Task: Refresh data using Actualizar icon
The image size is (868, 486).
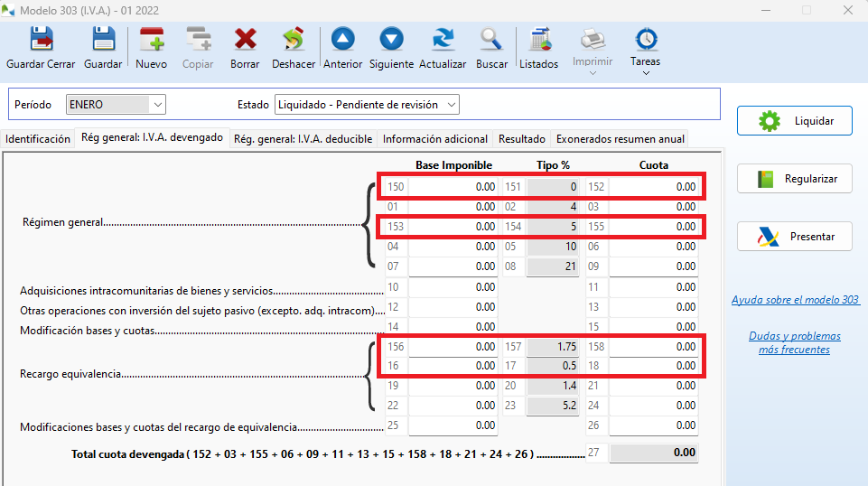Action: [443, 41]
